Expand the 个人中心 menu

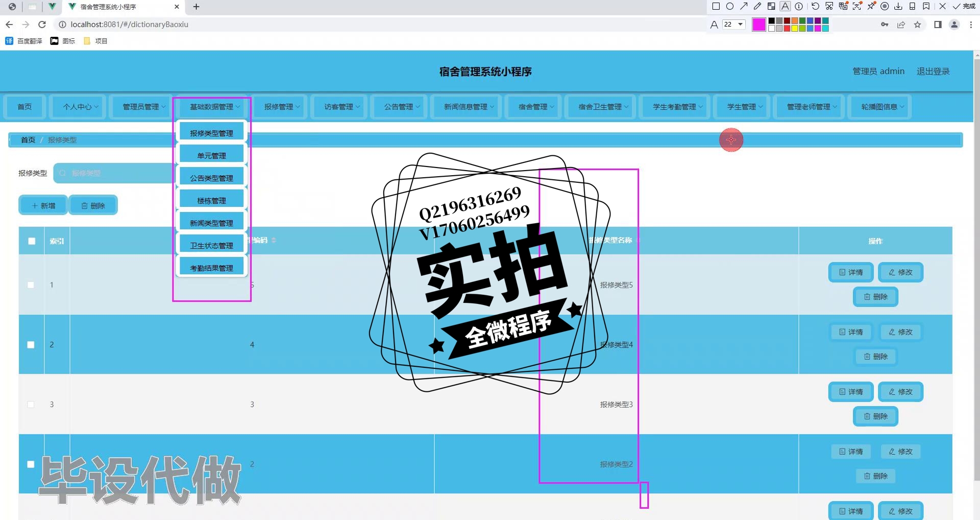point(78,107)
